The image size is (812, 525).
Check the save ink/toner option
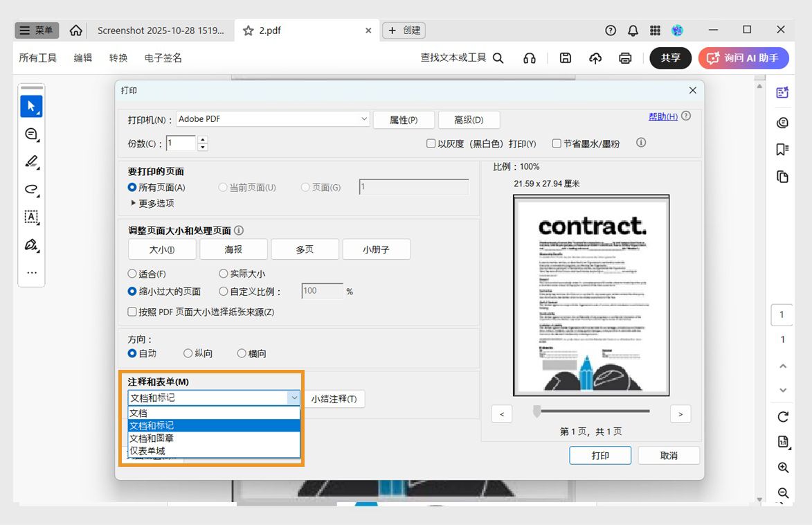pos(557,143)
